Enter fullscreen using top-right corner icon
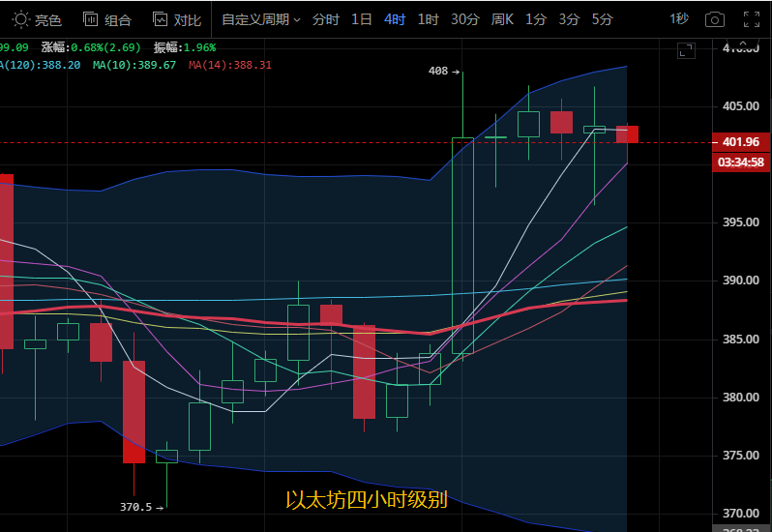Viewport: 772px width, 532px height. pos(748,19)
